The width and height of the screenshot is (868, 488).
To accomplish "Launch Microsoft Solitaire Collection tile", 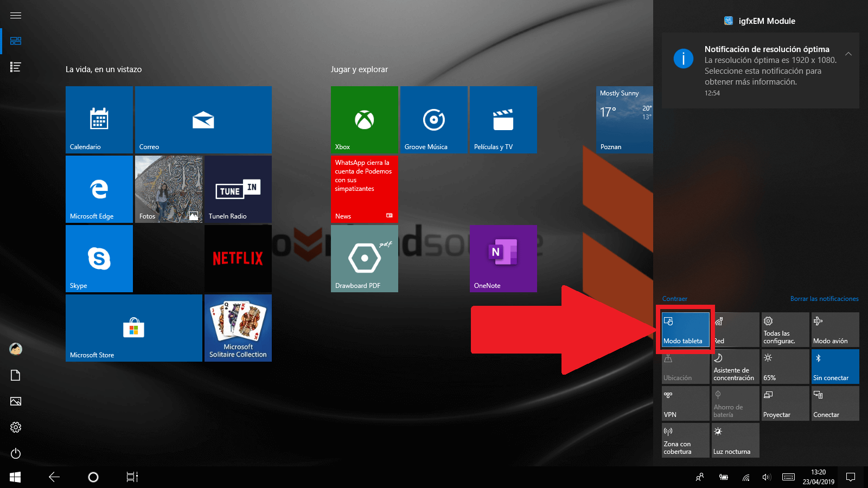I will pyautogui.click(x=238, y=328).
